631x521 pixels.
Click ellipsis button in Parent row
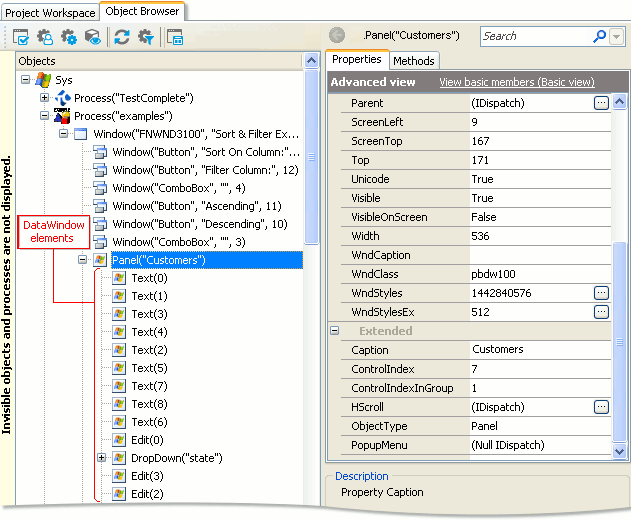pyautogui.click(x=601, y=103)
